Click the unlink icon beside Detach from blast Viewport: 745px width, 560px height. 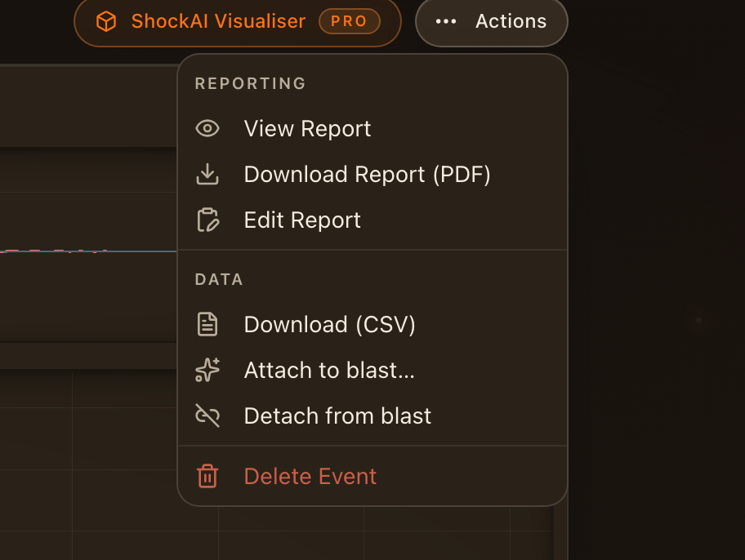point(207,416)
